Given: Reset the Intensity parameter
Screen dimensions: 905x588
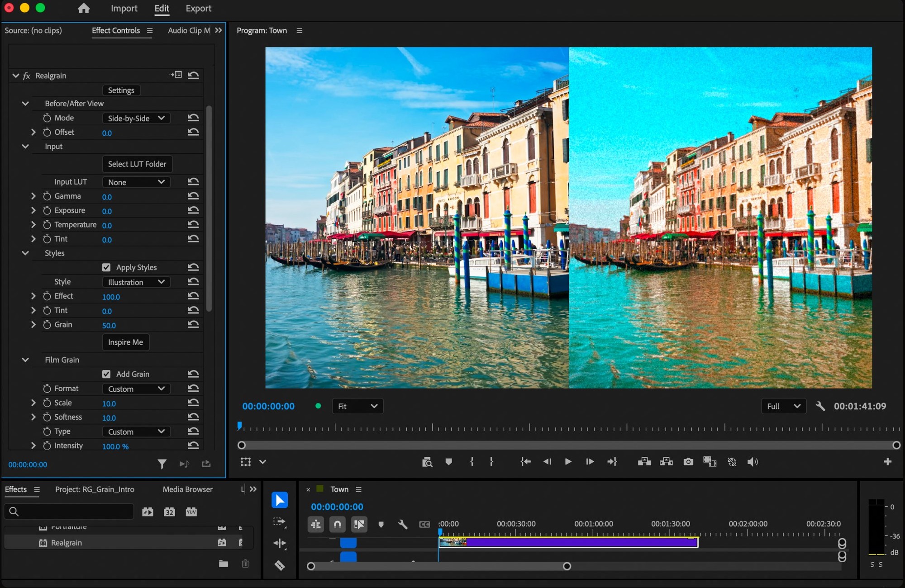Looking at the screenshot, I should click(x=193, y=446).
